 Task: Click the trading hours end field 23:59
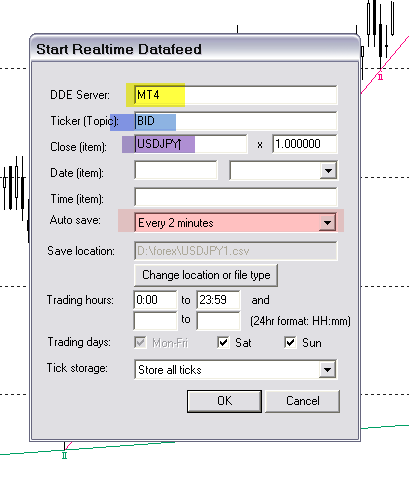tap(218, 300)
